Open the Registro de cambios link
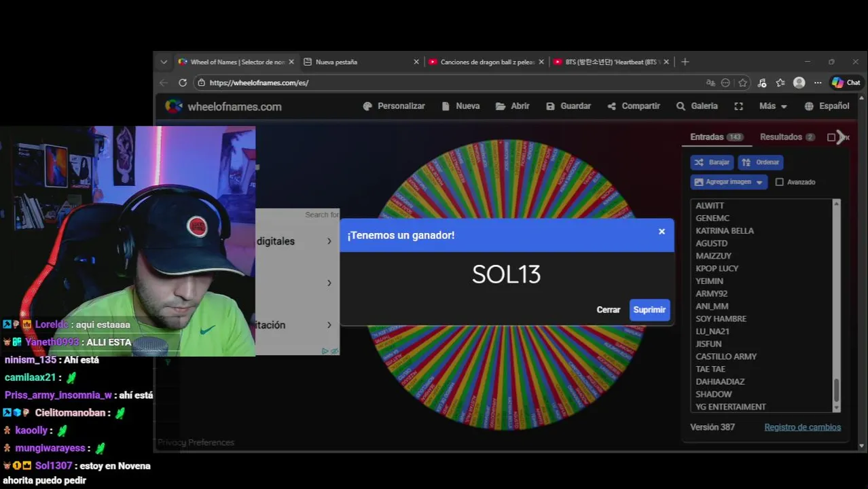Image resolution: width=868 pixels, height=489 pixels. pos(802,427)
